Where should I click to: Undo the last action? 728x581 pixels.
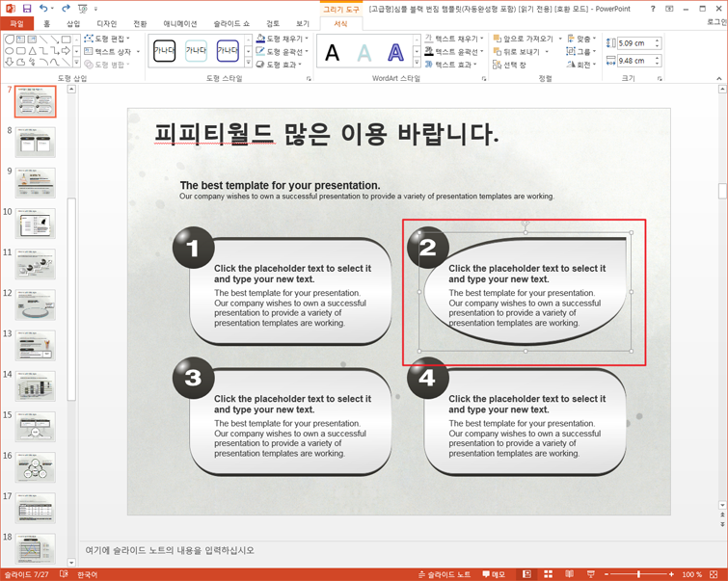coord(43,9)
